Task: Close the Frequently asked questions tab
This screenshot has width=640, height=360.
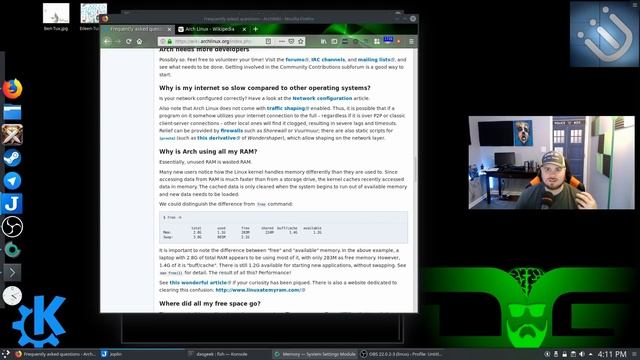Action: (x=169, y=29)
